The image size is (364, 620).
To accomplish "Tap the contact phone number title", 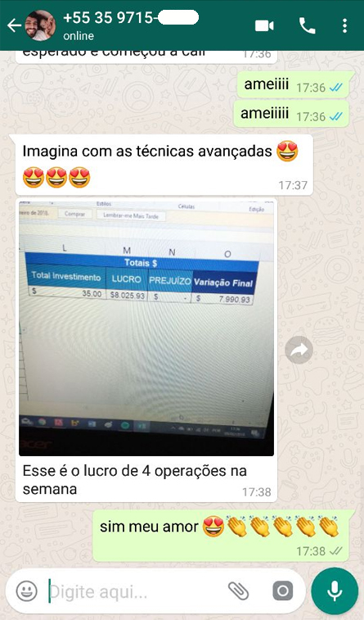I will pyautogui.click(x=130, y=18).
